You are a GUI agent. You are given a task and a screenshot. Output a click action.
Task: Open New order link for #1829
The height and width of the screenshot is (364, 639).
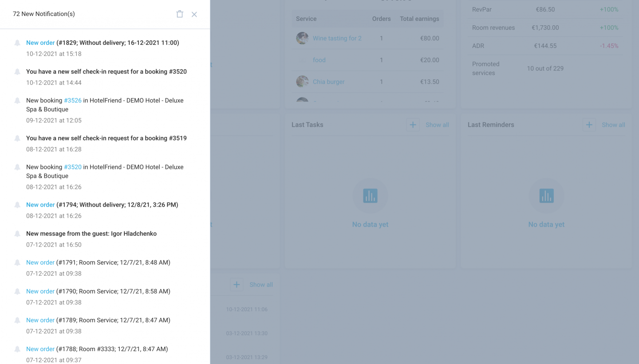(40, 43)
